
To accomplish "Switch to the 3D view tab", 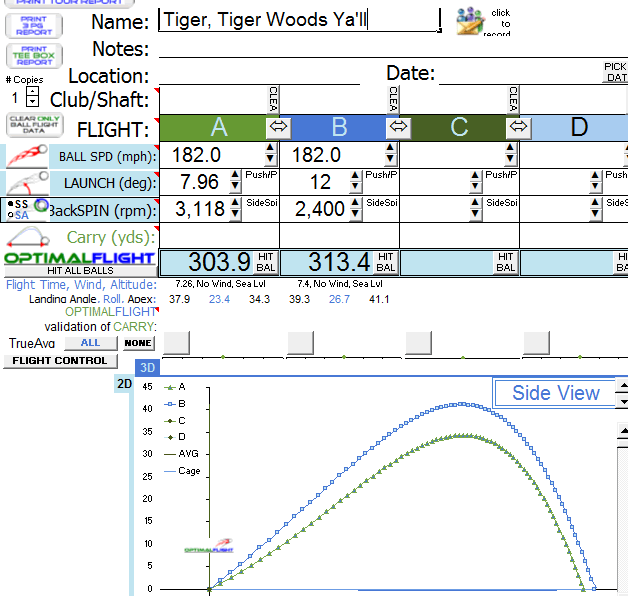I will tap(147, 368).
